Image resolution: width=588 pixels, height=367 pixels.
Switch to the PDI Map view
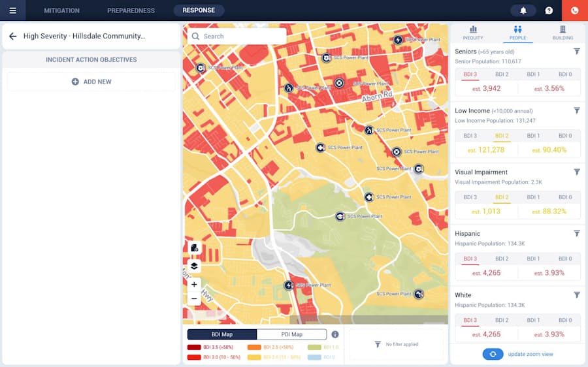tap(291, 334)
